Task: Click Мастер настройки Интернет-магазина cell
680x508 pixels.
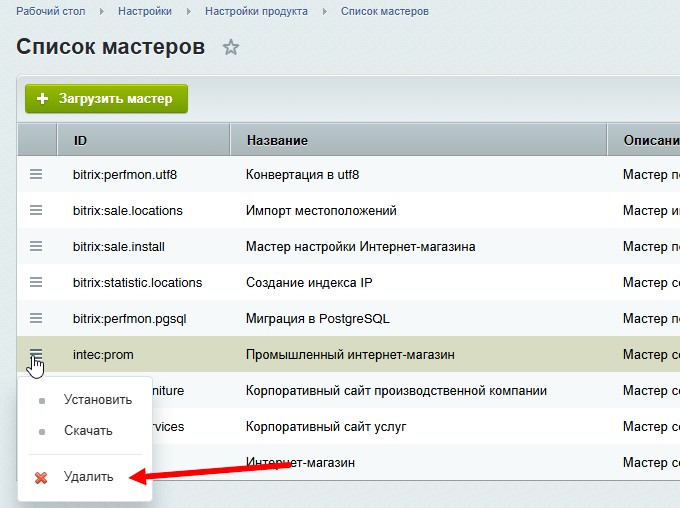Action: click(360, 247)
